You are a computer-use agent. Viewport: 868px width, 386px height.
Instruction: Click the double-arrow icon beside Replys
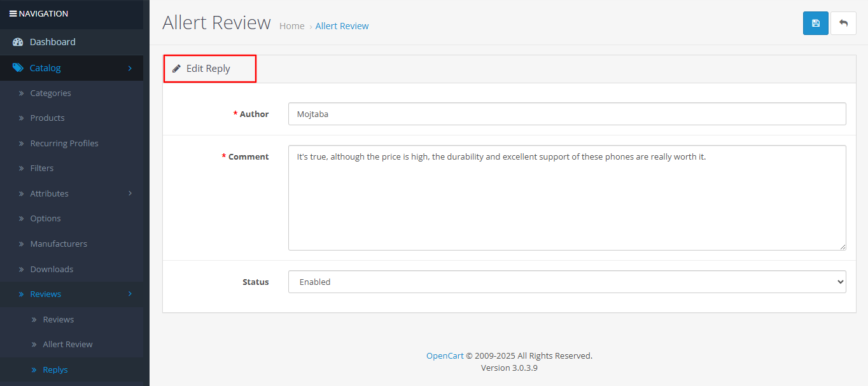34,369
